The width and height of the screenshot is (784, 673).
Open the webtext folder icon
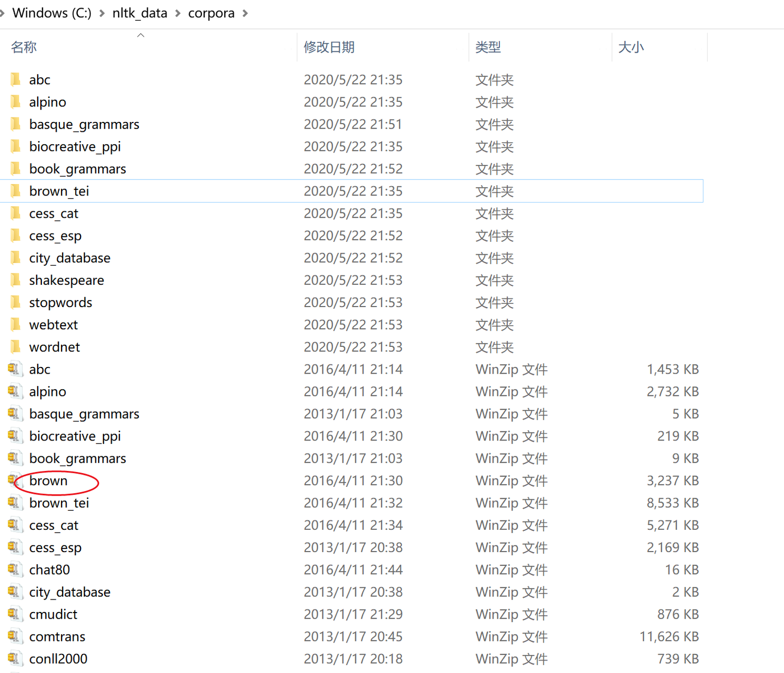[x=15, y=325]
